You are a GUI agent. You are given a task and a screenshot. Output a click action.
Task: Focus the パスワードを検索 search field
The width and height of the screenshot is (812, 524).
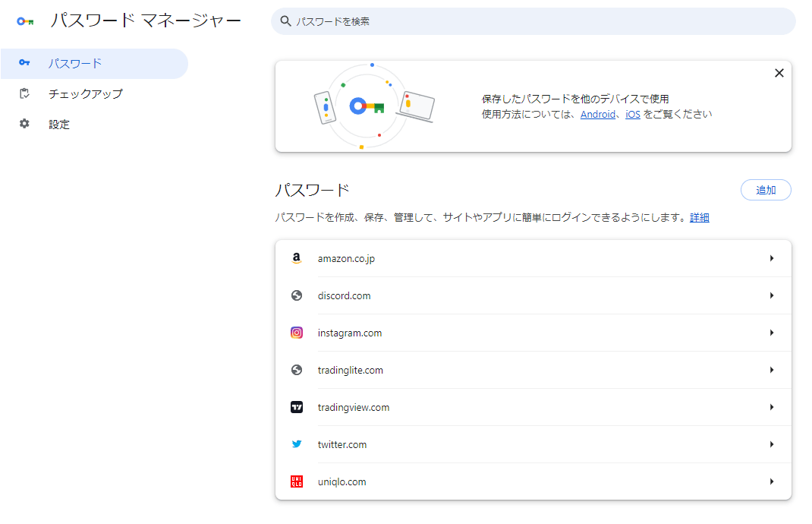pyautogui.click(x=533, y=21)
